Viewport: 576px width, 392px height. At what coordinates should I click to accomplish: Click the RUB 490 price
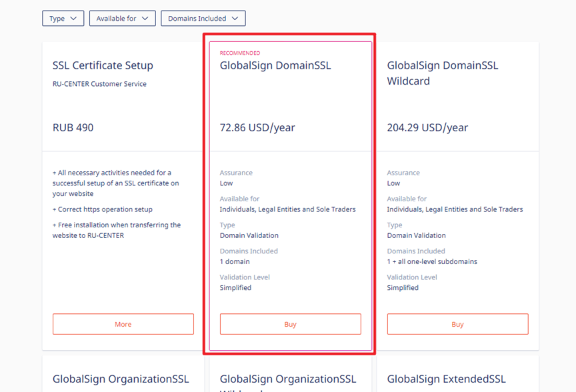pyautogui.click(x=73, y=127)
